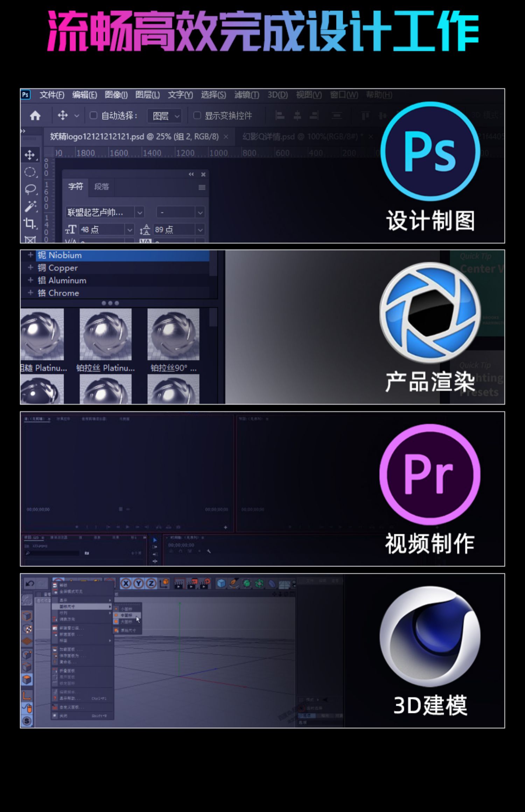The width and height of the screenshot is (525, 812).
Task: Toggle the X axis lock in Cinema 4D
Action: 126,583
